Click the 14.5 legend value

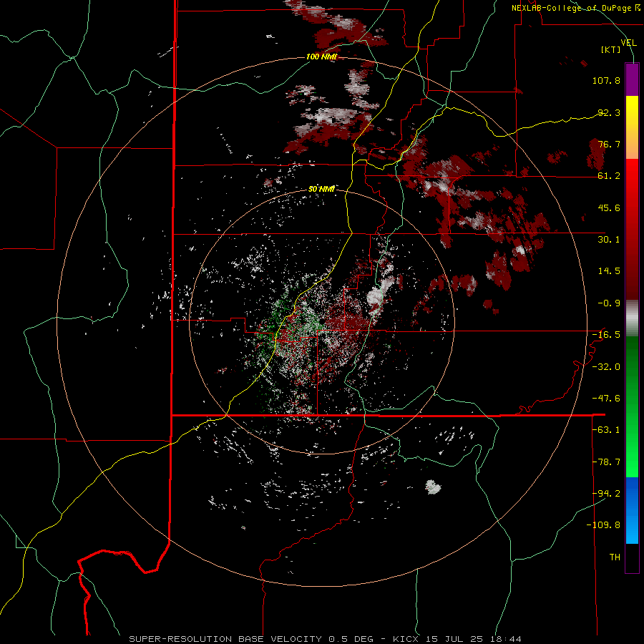coord(609,271)
